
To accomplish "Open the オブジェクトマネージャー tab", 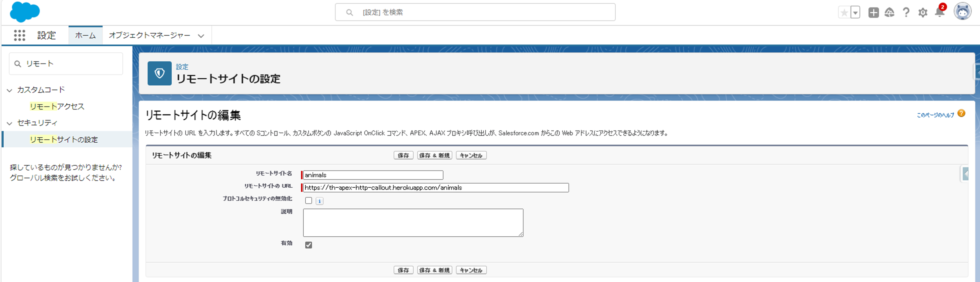I will (x=149, y=36).
